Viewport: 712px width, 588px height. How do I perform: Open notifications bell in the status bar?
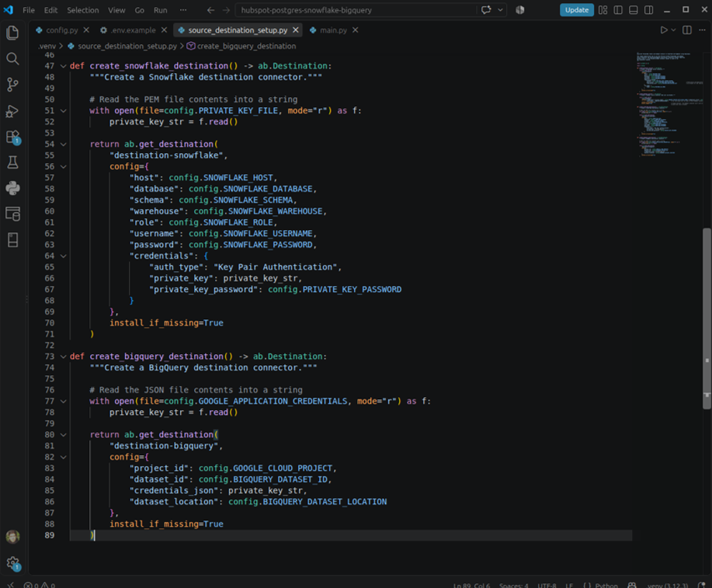[702, 585]
